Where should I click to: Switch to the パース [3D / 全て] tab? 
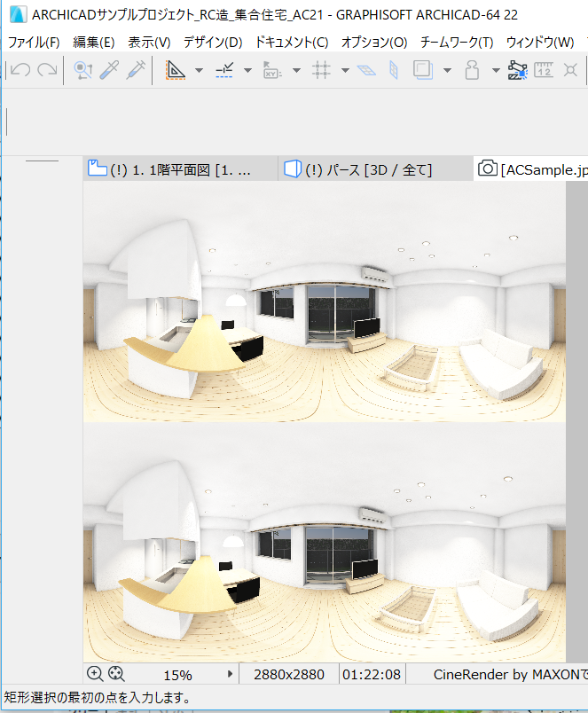[x=376, y=169]
